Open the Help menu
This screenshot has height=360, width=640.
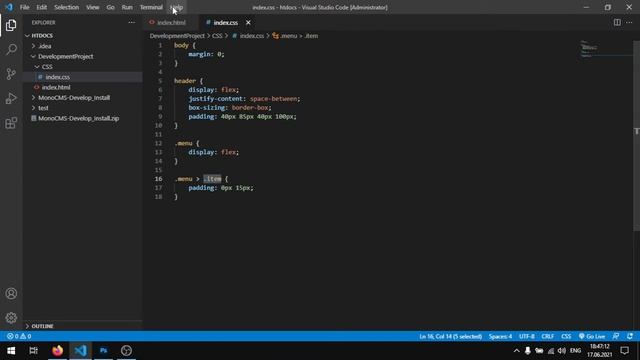pos(177,7)
